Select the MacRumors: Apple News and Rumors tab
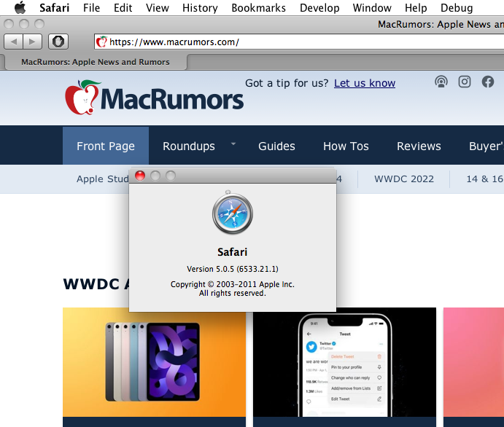 click(95, 62)
